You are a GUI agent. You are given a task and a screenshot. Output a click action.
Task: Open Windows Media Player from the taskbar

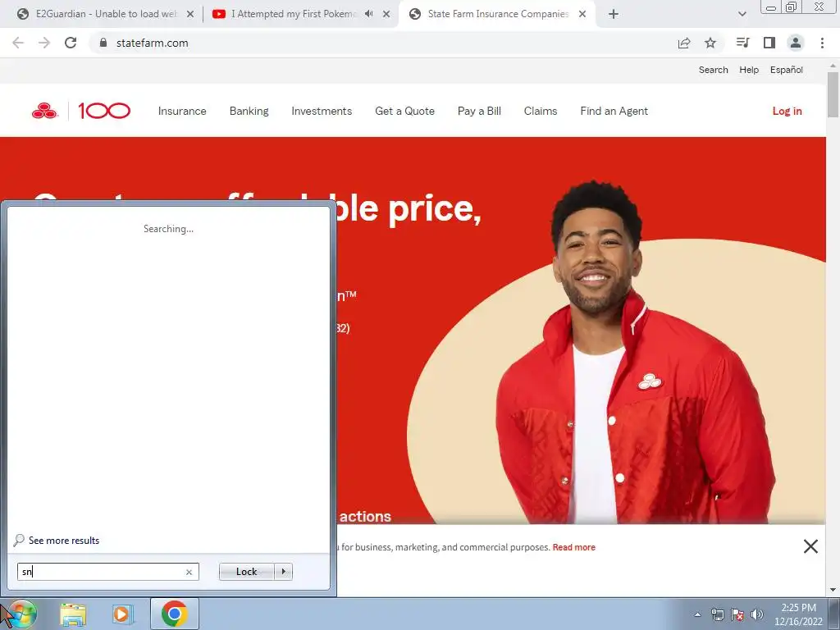pyautogui.click(x=121, y=614)
